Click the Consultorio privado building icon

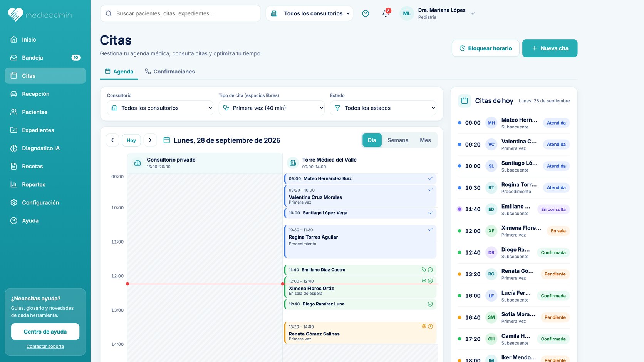[x=138, y=163]
